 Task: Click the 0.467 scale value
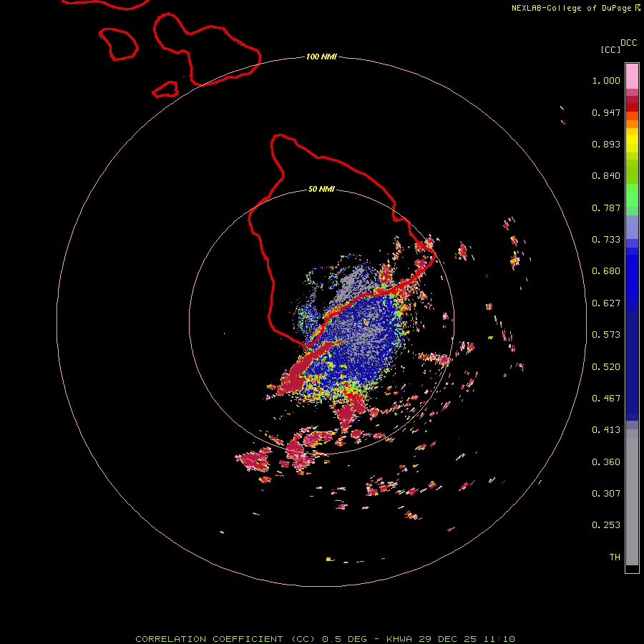pos(606,399)
